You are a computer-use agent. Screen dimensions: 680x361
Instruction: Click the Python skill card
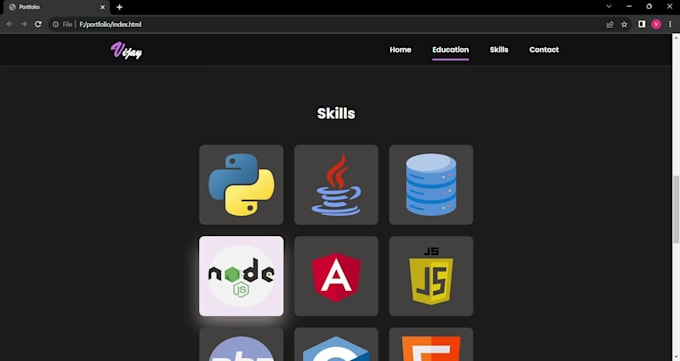coord(241,185)
